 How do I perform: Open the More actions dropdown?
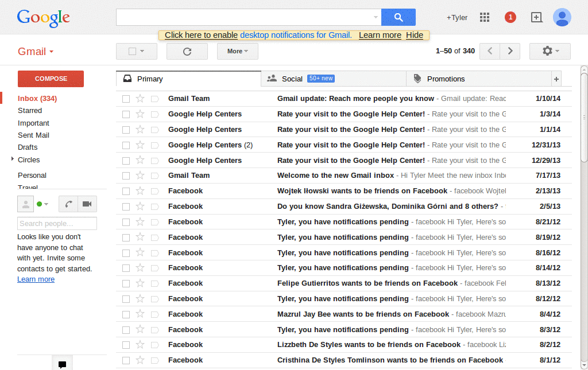pyautogui.click(x=237, y=51)
